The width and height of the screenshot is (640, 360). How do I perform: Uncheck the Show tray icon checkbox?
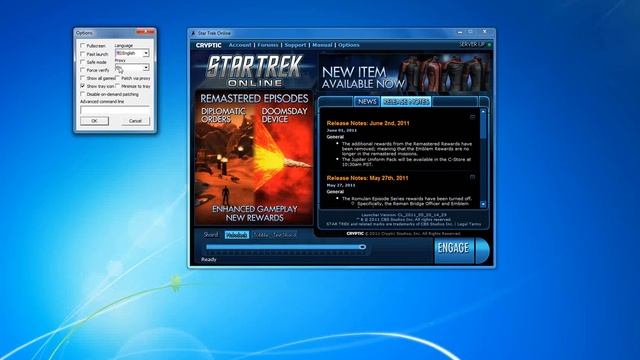(x=83, y=86)
